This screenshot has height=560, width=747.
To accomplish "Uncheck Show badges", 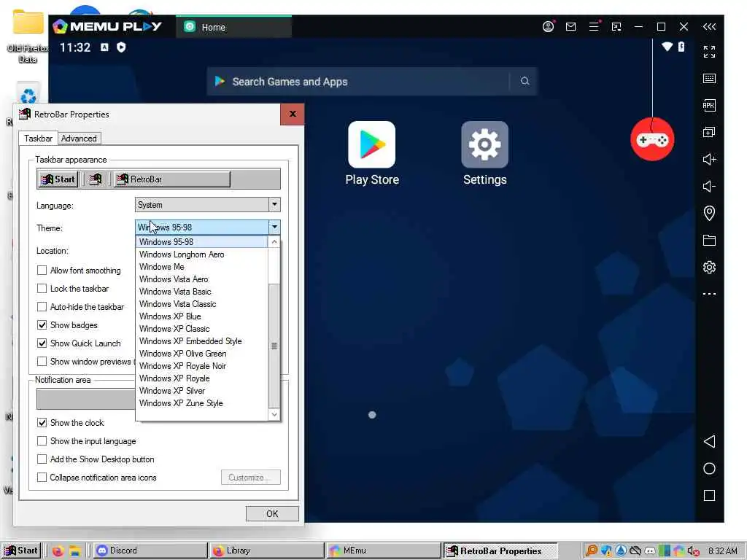I will [42, 325].
